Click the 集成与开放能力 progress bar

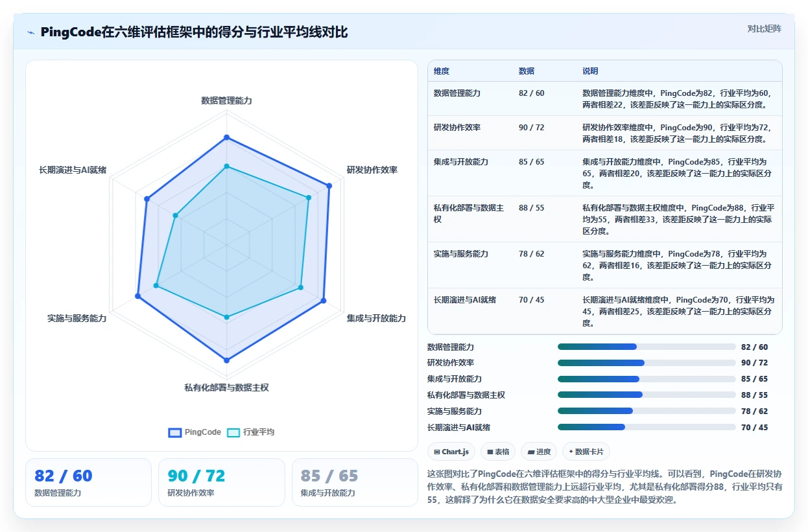pos(647,379)
